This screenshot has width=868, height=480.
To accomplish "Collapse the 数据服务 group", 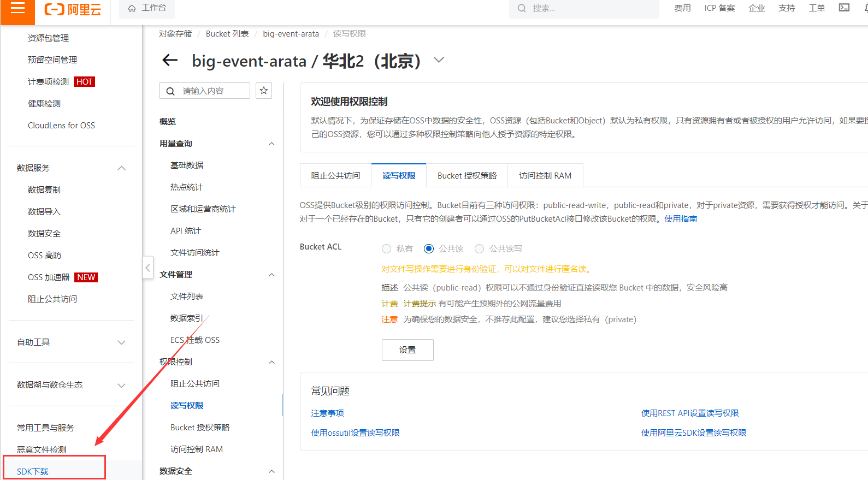I will (122, 168).
